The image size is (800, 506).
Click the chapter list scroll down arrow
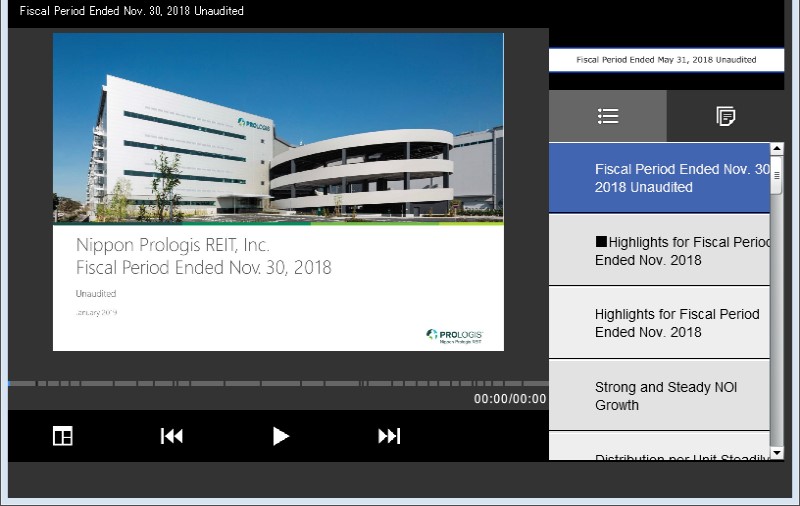777,453
